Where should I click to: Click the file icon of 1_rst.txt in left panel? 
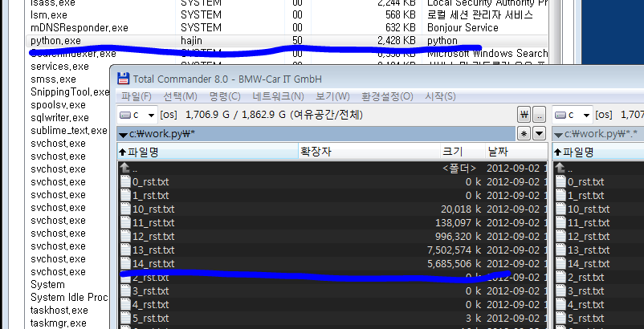125,195
